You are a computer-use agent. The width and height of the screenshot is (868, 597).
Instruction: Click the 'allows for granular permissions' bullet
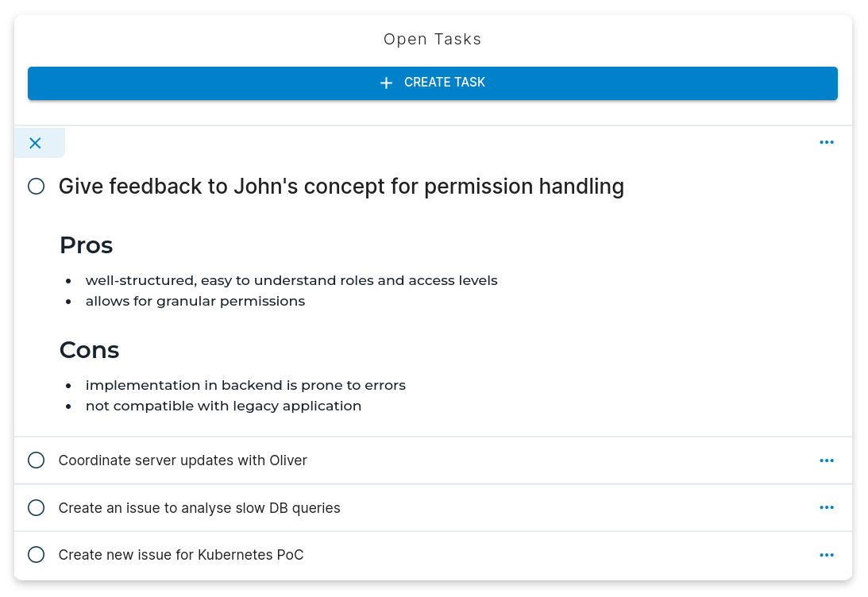[195, 302]
